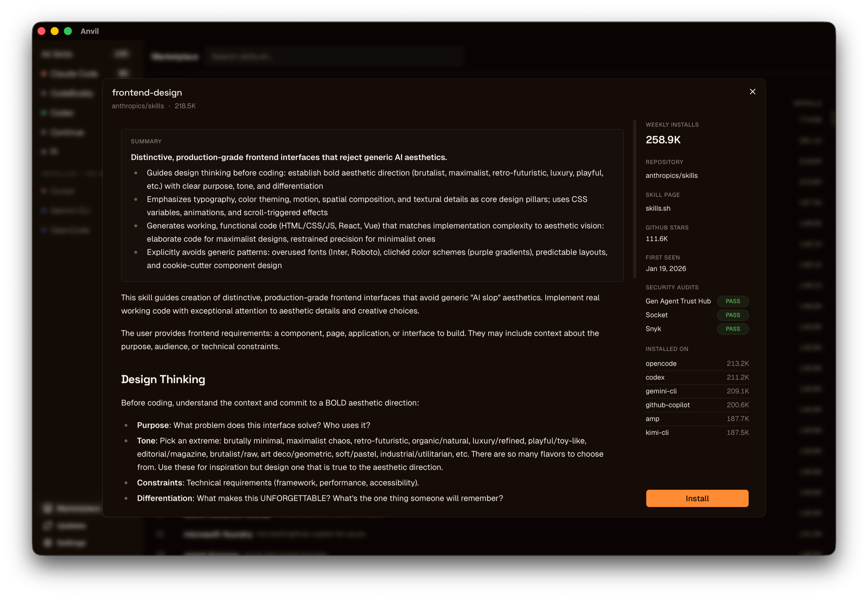Click the Snyk audit PASS badge
868x598 pixels.
pyautogui.click(x=733, y=329)
